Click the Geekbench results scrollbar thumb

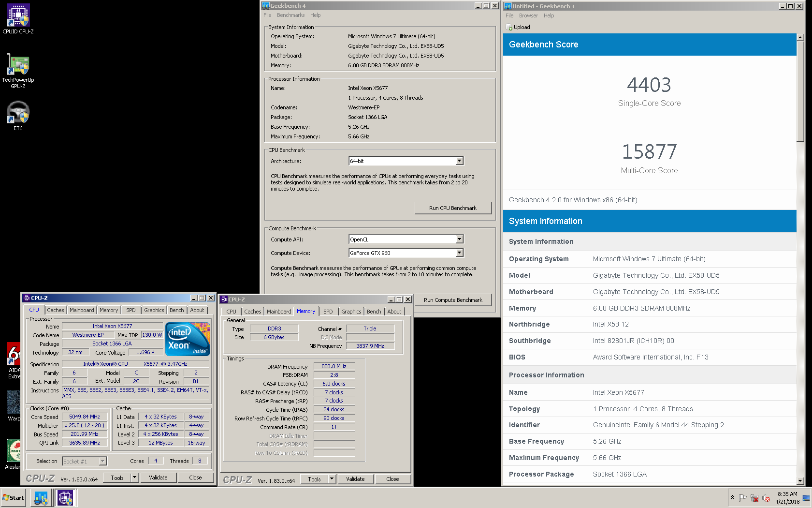point(800,91)
